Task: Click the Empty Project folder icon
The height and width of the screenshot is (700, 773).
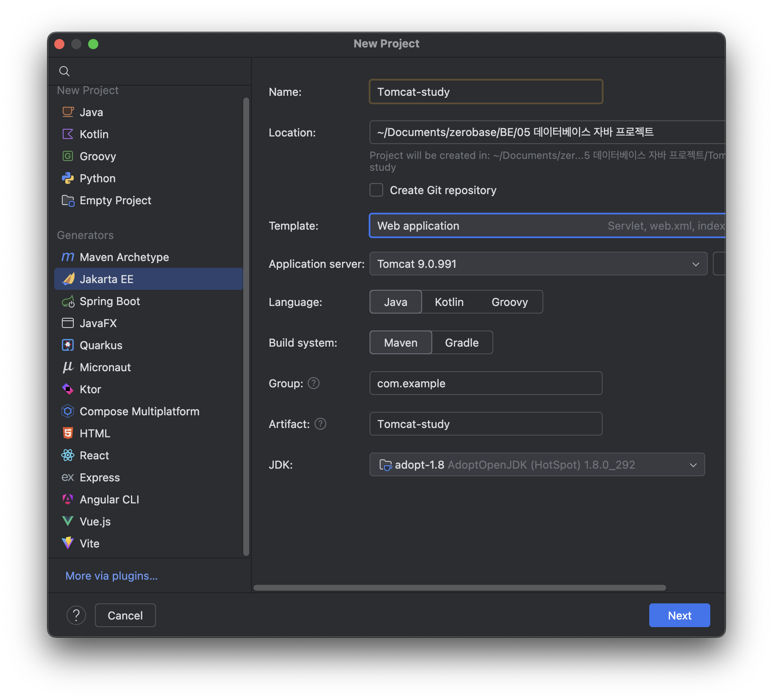Action: pos(68,200)
